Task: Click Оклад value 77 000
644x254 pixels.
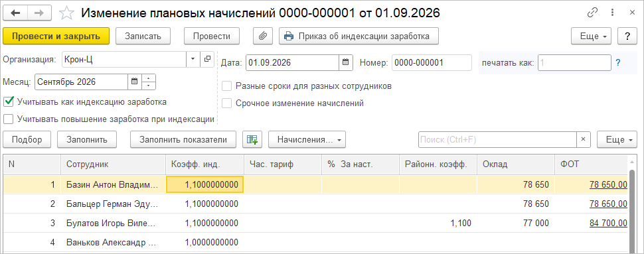Action: pyautogui.click(x=536, y=223)
